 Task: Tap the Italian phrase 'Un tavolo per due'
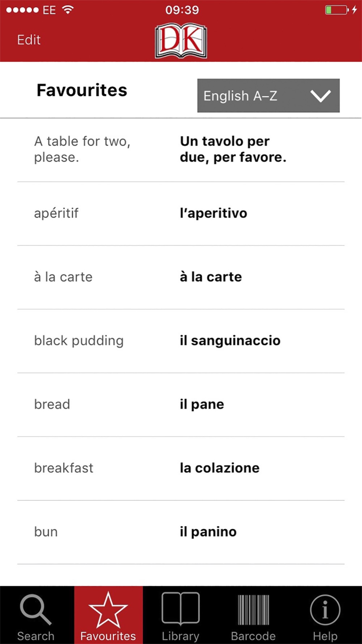point(233,149)
